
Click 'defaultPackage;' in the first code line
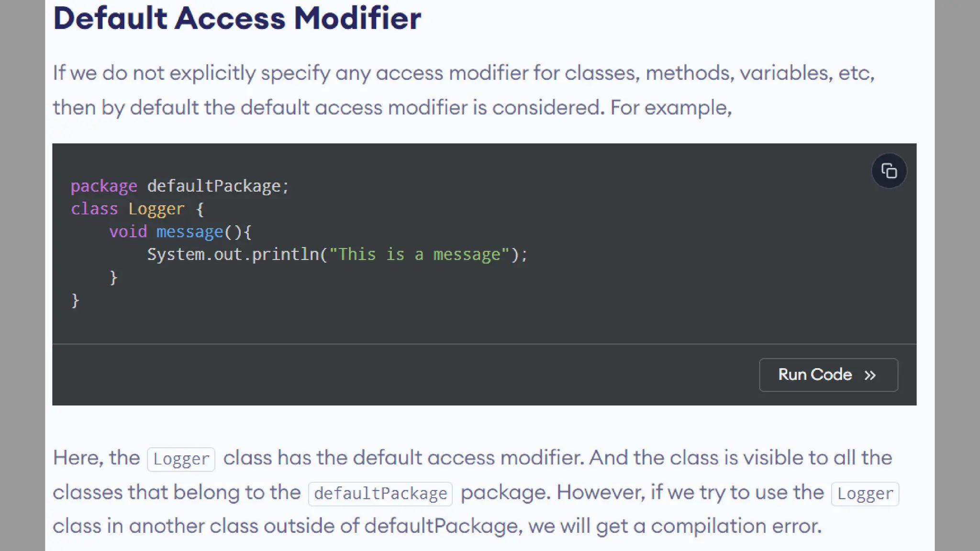point(218,186)
